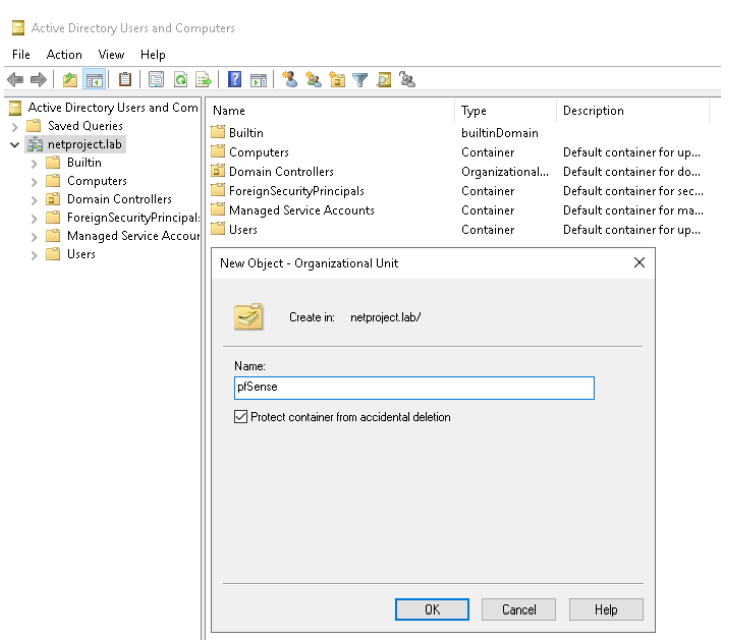
Task: Uncheck Protect container from accidental deletion
Action: pyautogui.click(x=238, y=416)
